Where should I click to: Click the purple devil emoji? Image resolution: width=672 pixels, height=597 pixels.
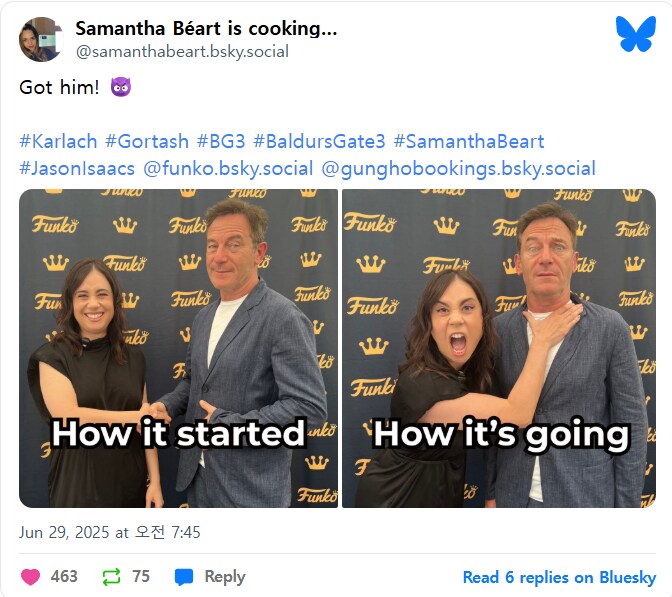click(121, 87)
